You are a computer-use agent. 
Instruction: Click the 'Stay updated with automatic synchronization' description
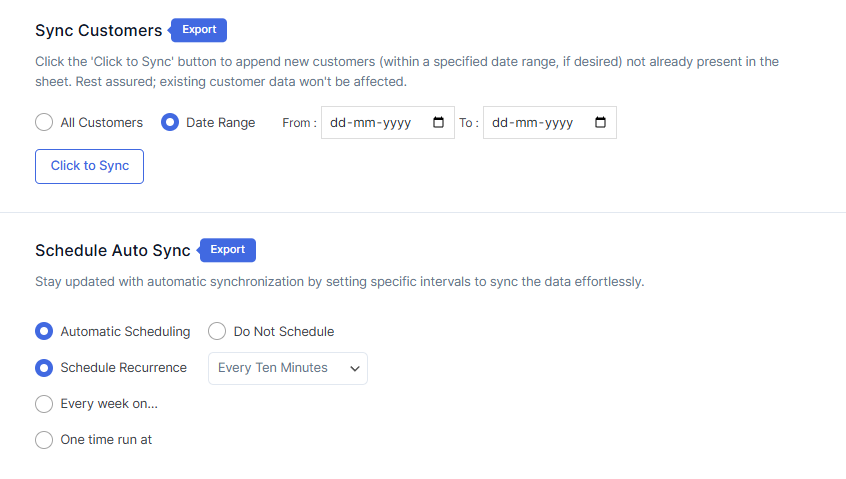coord(340,282)
